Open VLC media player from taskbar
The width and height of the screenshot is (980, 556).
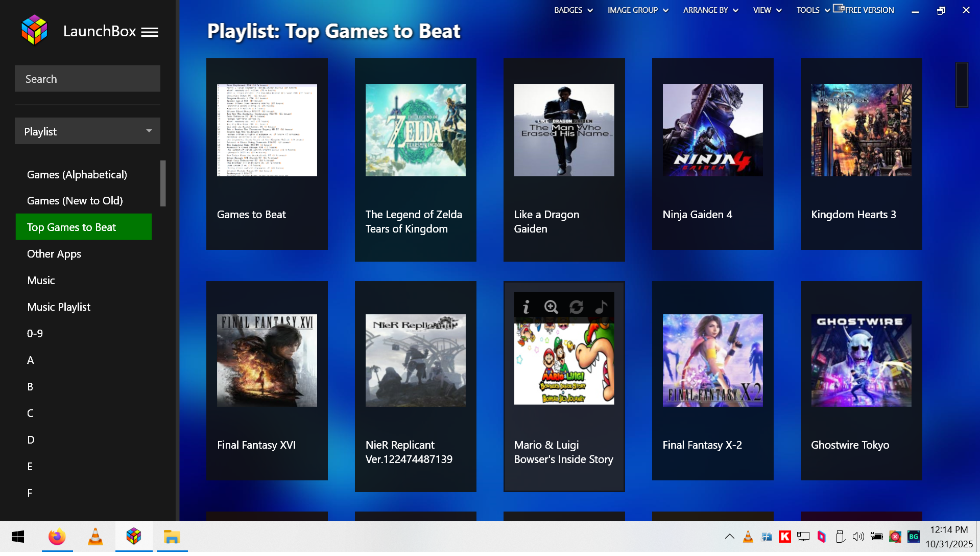coord(95,537)
